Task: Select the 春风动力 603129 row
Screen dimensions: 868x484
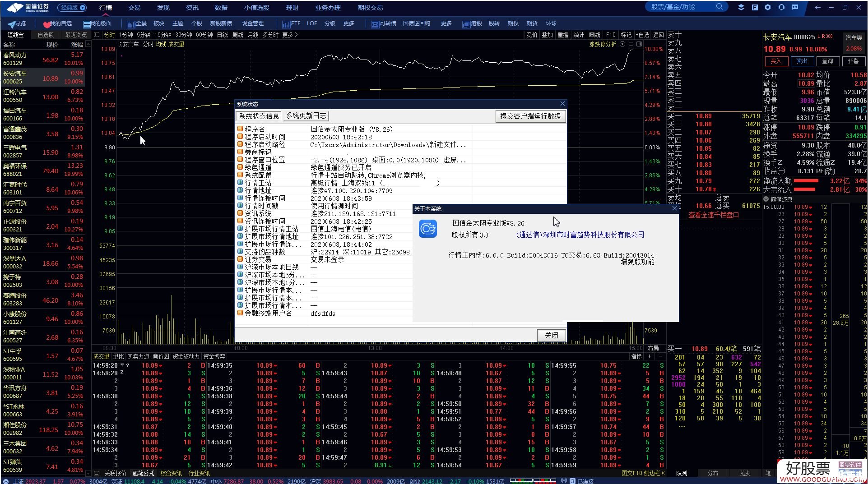Action: click(43, 59)
